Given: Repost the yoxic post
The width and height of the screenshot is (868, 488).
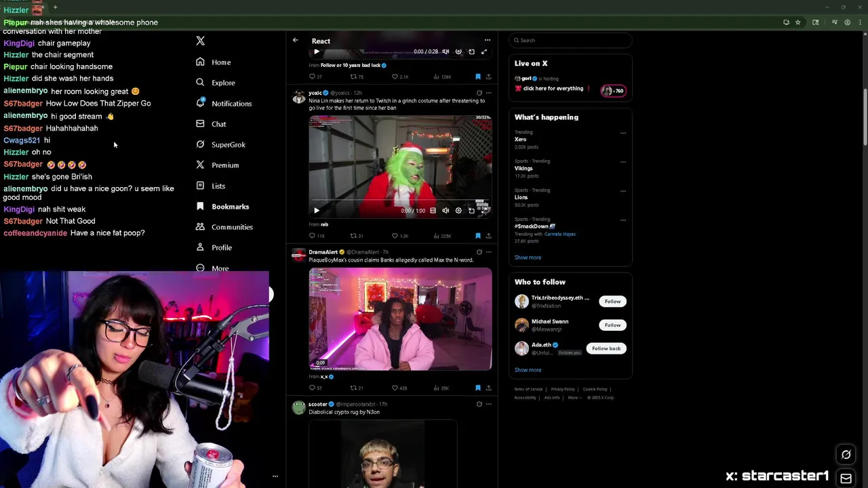Looking at the screenshot, I should click(x=356, y=236).
